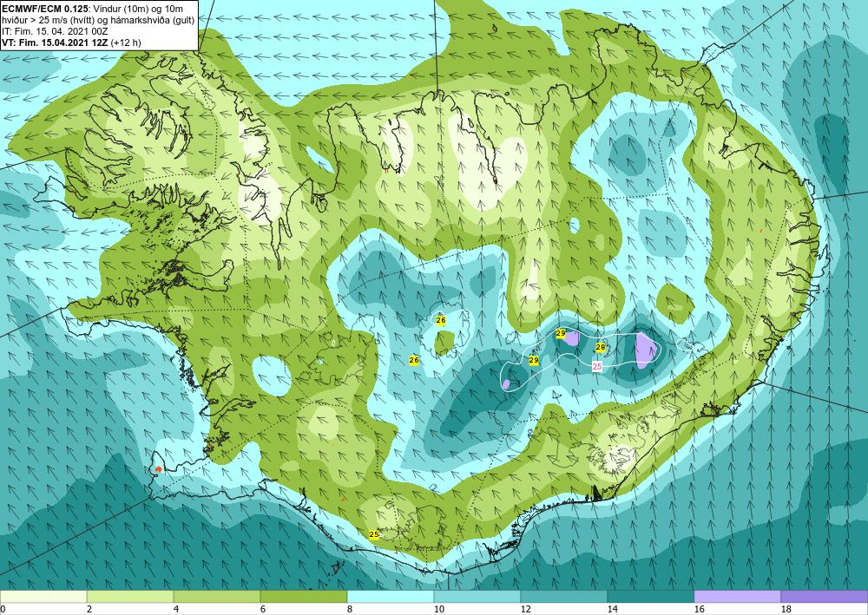
Task: Click the legend scale number '4'
Action: coord(176,610)
